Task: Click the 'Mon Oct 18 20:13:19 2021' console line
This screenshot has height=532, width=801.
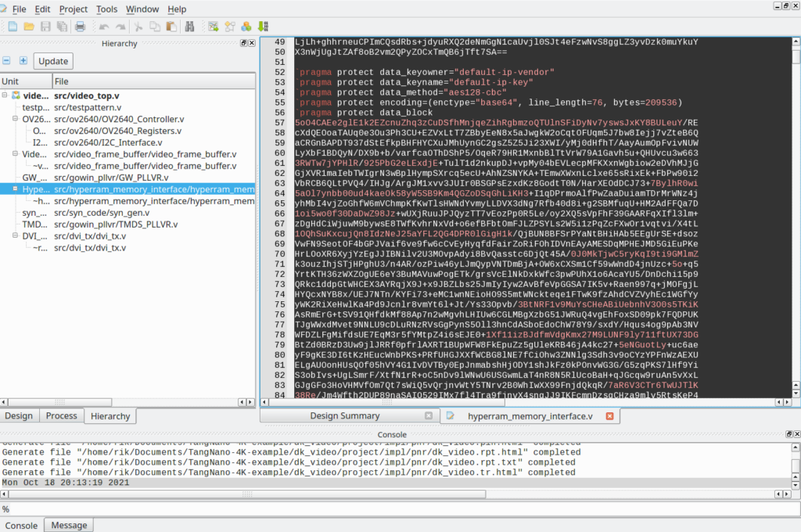Action: pyautogui.click(x=66, y=483)
